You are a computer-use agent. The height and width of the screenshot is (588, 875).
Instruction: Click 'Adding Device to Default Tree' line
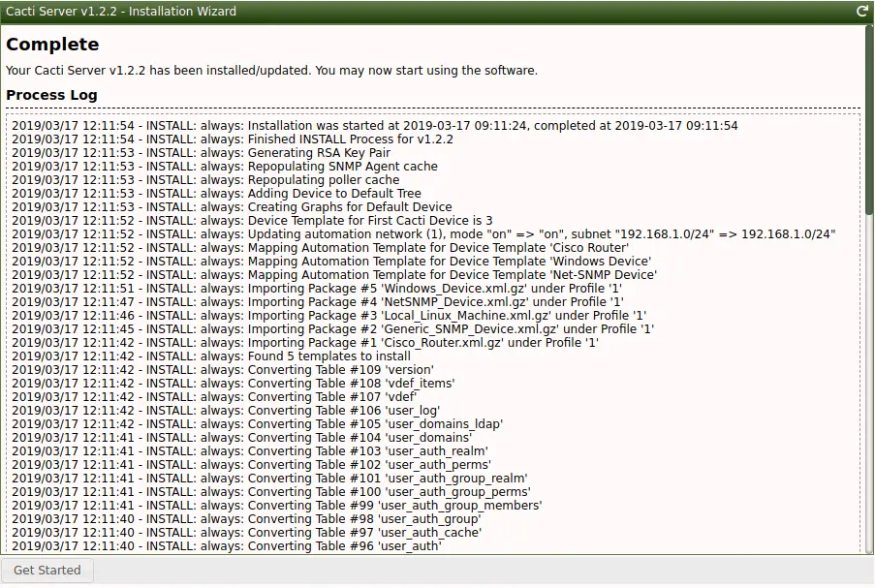216,194
